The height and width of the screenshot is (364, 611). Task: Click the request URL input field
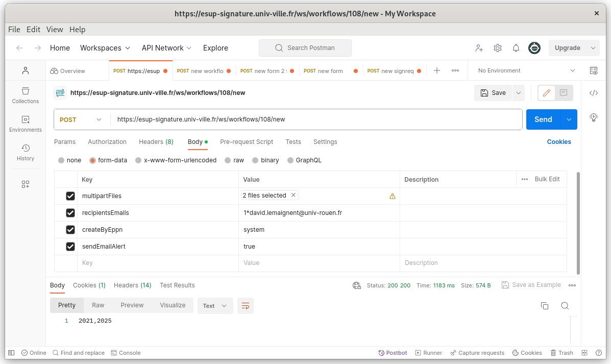(316, 119)
